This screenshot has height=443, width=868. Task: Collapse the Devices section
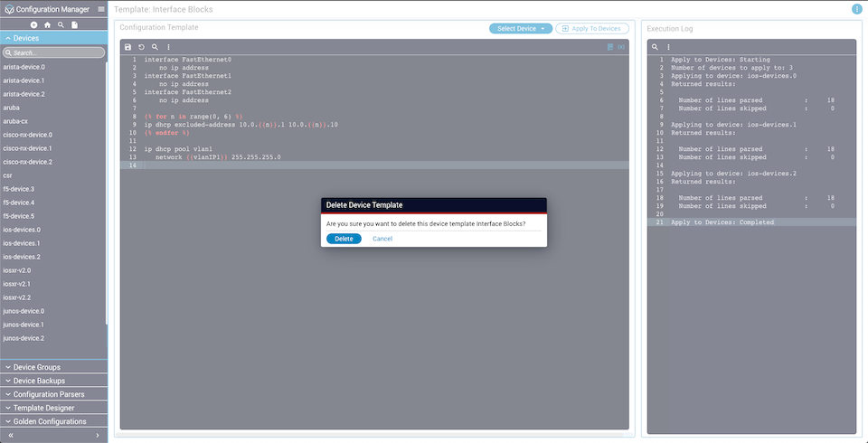pos(53,39)
